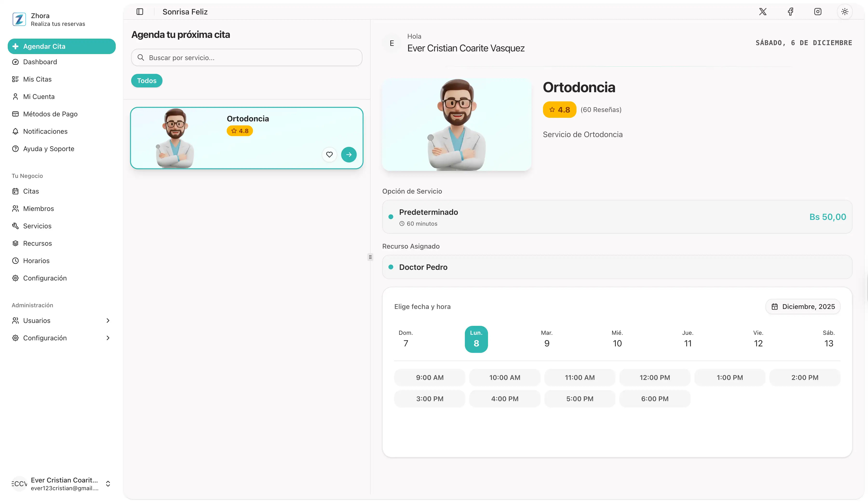Toggle light/dark theme in the top bar
This screenshot has height=503, width=868.
pos(845,11)
